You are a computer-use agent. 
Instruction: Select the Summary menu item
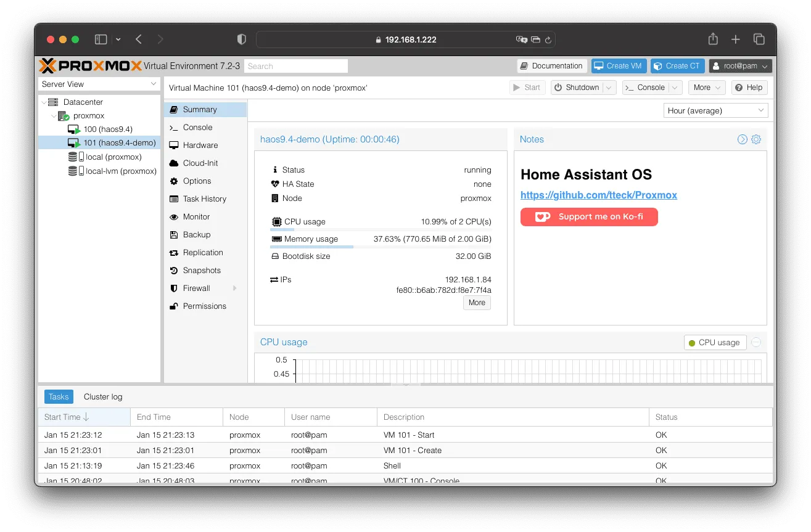pos(205,110)
